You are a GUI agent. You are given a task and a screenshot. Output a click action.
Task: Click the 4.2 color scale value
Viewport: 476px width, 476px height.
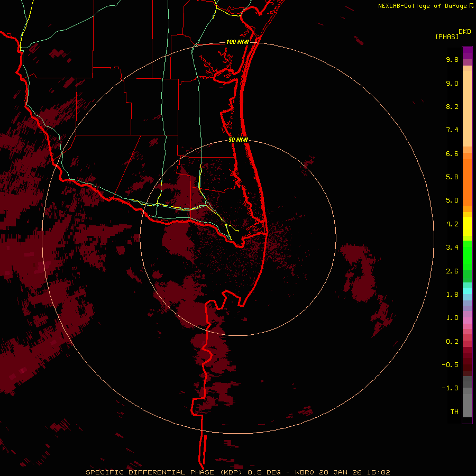pyautogui.click(x=452, y=224)
